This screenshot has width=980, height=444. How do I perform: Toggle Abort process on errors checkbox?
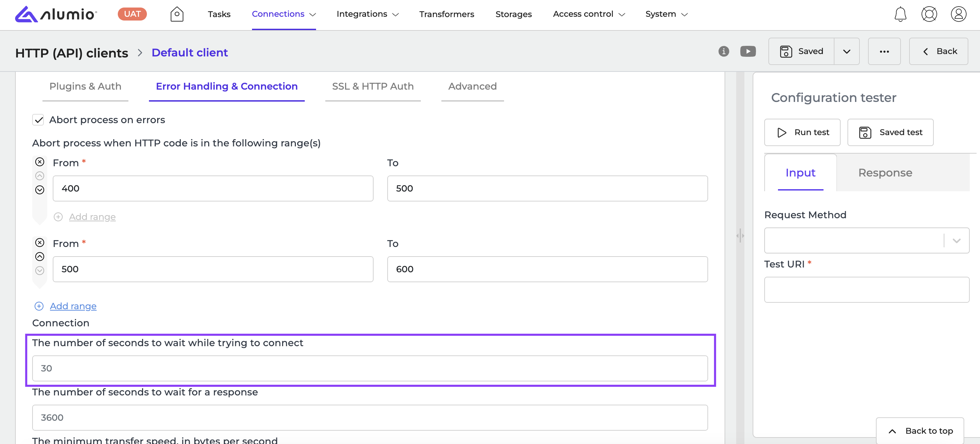coord(38,120)
